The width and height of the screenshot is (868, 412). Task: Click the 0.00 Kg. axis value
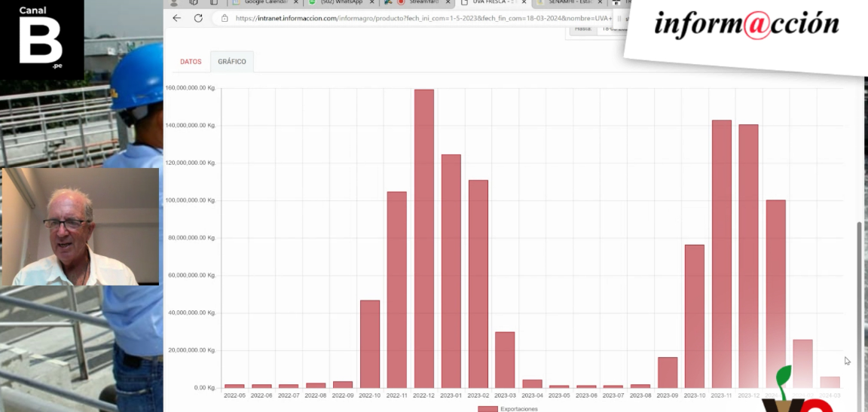click(x=205, y=388)
